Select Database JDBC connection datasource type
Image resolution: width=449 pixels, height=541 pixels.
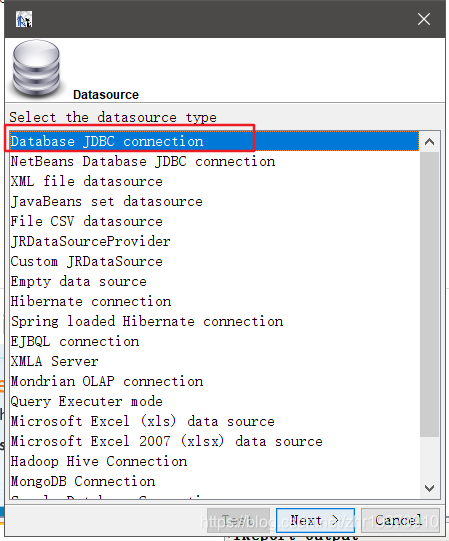point(214,141)
